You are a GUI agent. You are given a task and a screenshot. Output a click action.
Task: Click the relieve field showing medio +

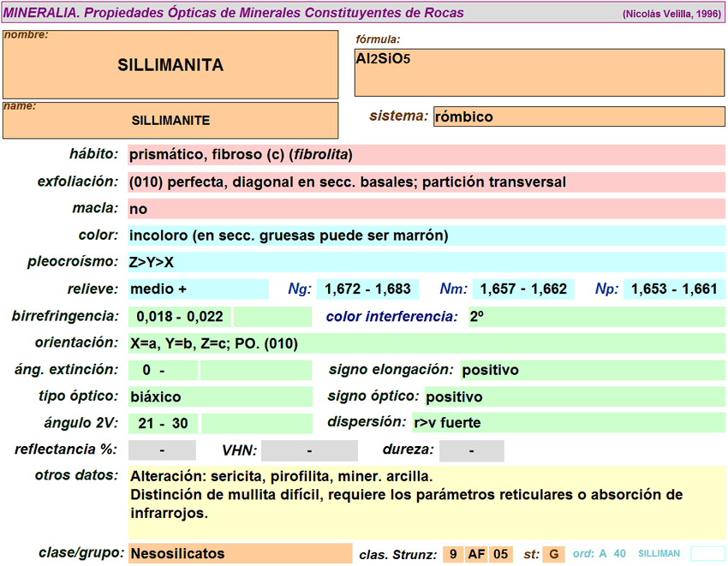pos(198,289)
